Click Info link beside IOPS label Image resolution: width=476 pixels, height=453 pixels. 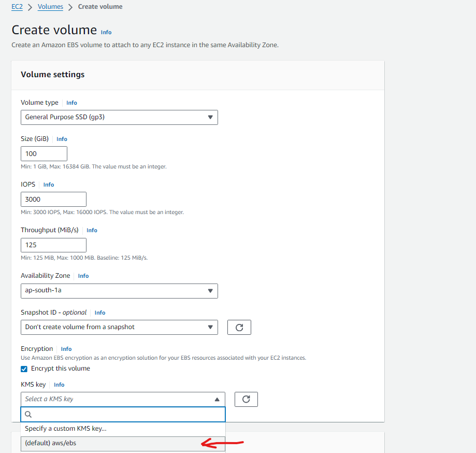pos(49,185)
